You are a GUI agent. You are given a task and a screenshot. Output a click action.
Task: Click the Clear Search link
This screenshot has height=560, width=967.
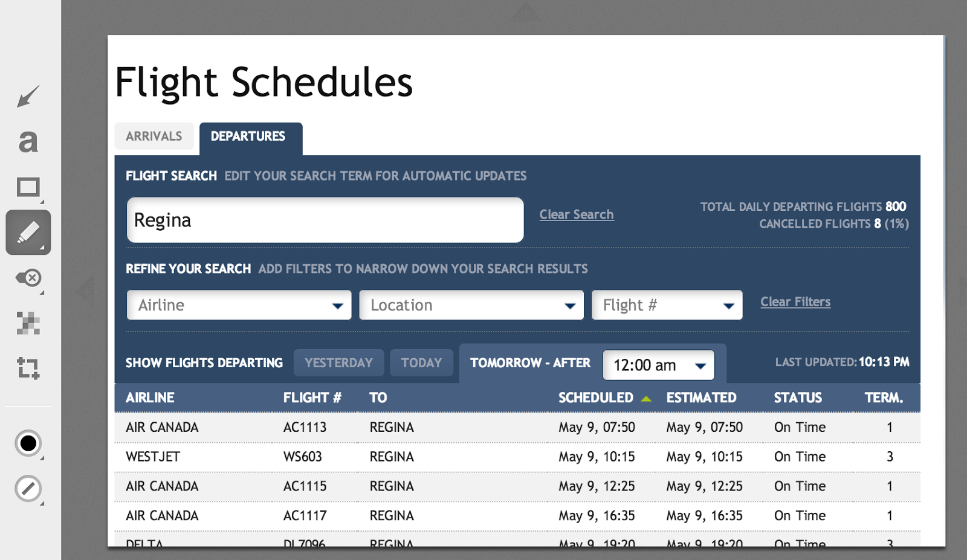coord(577,214)
